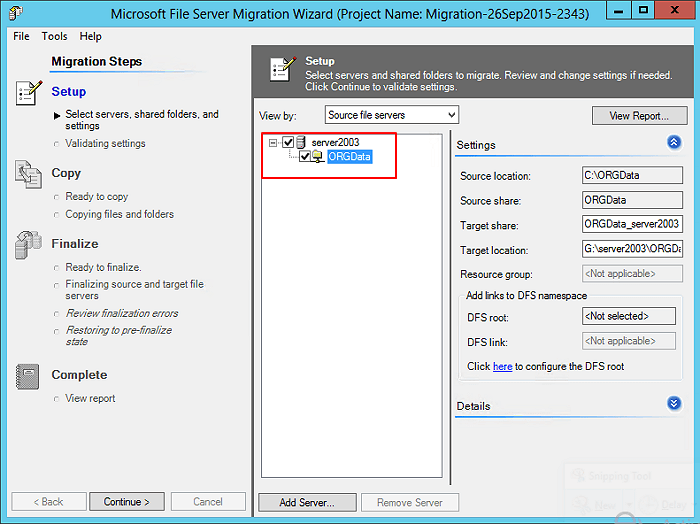Collapse the server2003 tree node
The width and height of the screenshot is (700, 524).
point(273,143)
